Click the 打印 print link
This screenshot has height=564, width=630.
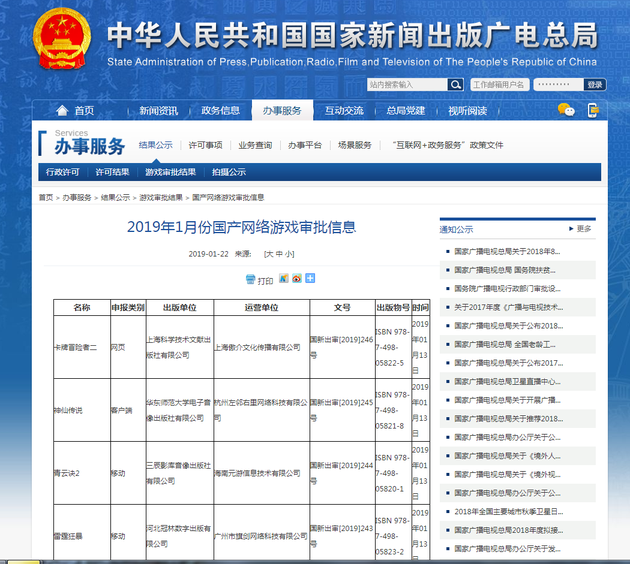pyautogui.click(x=265, y=281)
